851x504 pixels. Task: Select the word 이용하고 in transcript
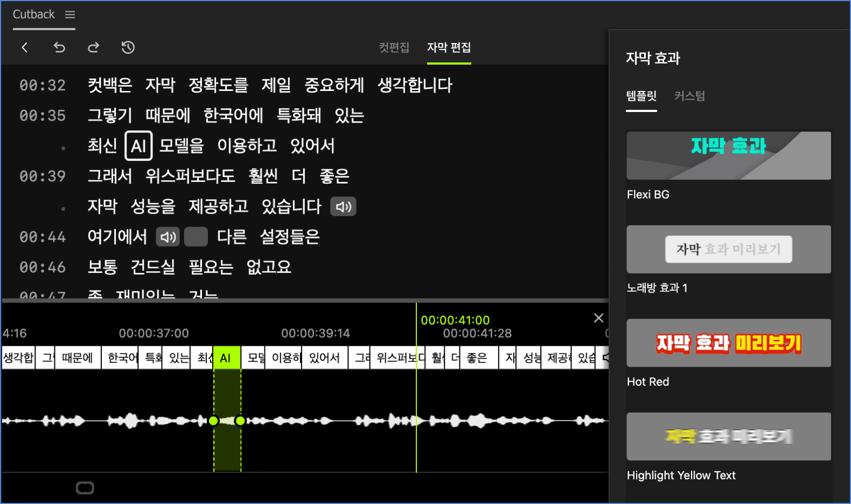click(x=247, y=146)
